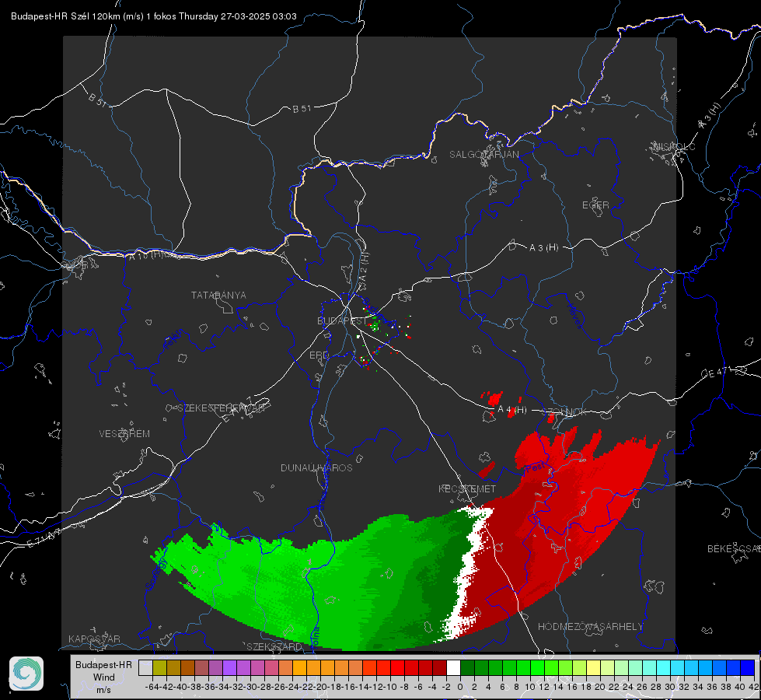761x700 pixels.
Task: Click the BUDAPEST city label
Action: point(342,321)
